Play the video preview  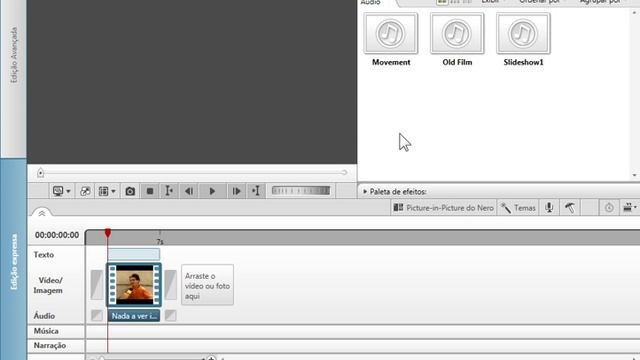click(x=212, y=191)
